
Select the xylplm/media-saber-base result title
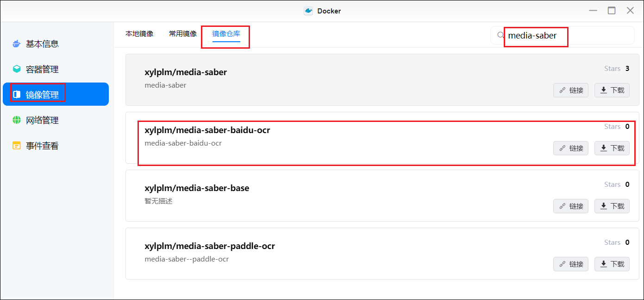tap(197, 188)
